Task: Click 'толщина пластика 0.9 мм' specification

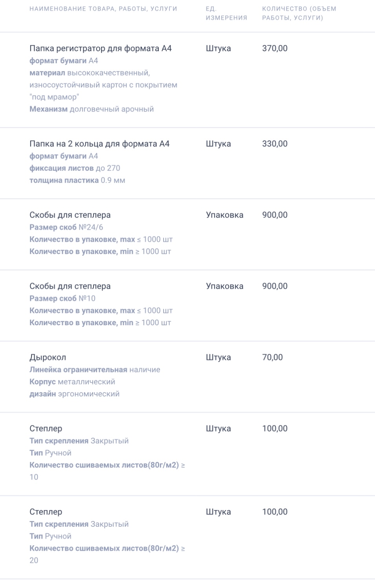Action: [77, 180]
